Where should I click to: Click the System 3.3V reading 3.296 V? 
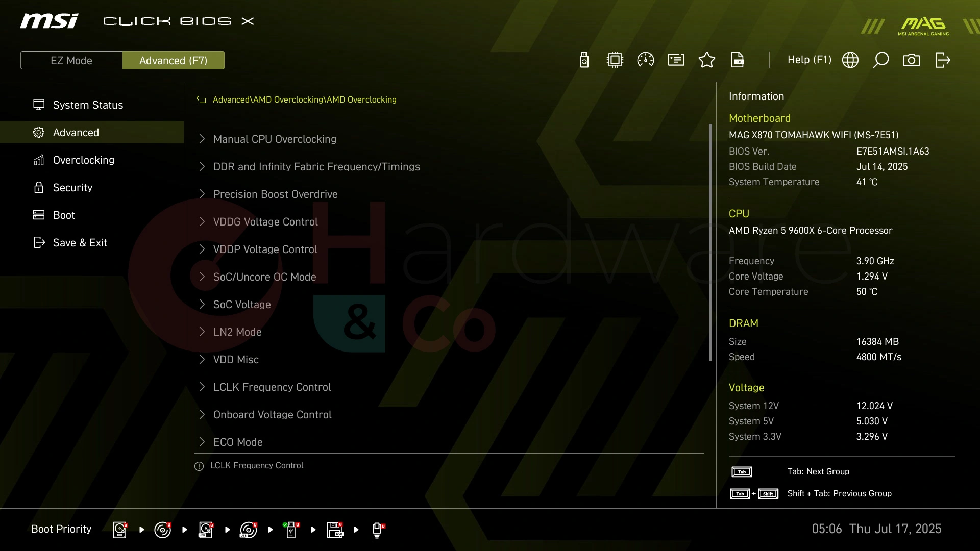872,437
